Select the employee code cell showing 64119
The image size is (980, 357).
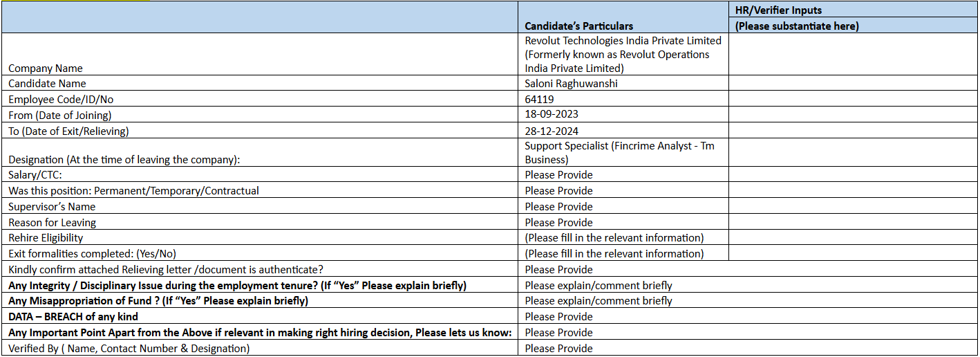click(539, 100)
